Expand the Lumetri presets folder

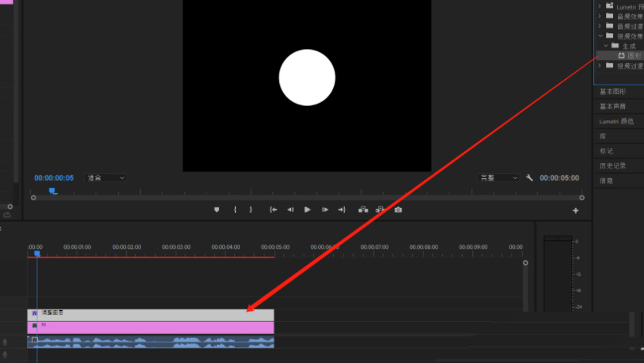600,6
